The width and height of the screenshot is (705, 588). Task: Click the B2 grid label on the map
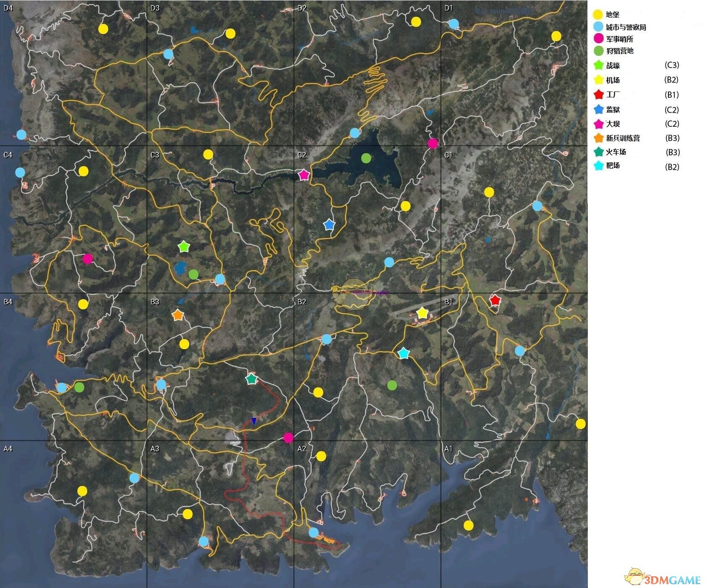click(302, 301)
